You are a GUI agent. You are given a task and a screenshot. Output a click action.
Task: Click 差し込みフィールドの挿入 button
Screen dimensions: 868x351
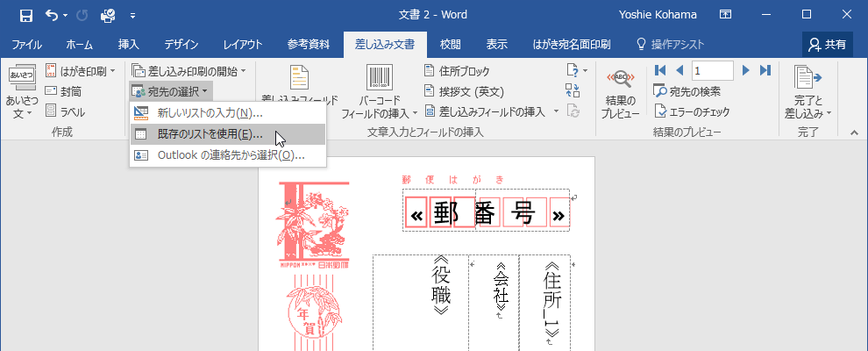click(x=486, y=111)
